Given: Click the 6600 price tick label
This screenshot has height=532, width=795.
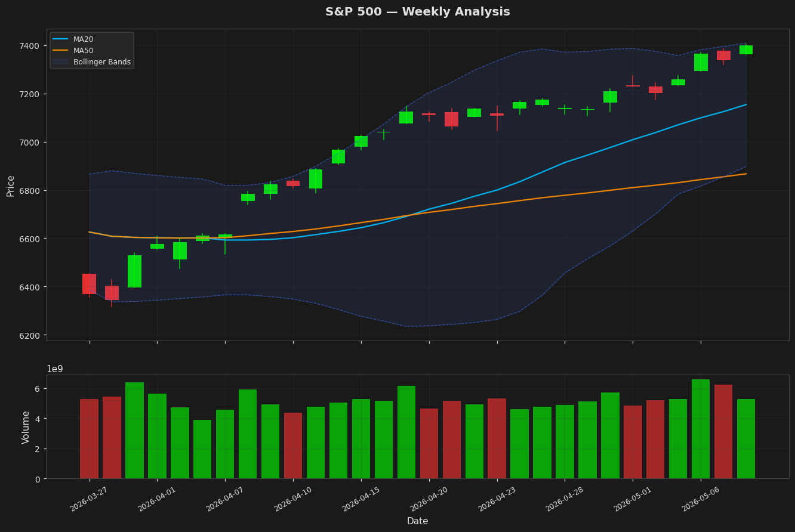Looking at the screenshot, I should pyautogui.click(x=29, y=239).
